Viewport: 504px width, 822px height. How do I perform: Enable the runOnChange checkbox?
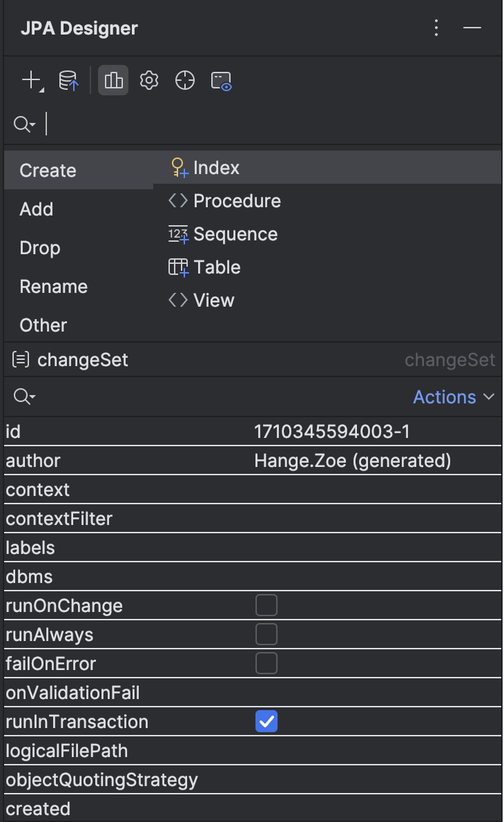pos(266,605)
